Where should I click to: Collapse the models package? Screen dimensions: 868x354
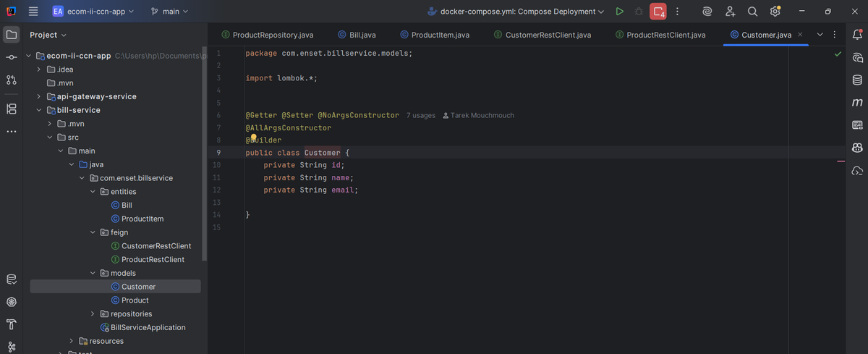coord(93,273)
